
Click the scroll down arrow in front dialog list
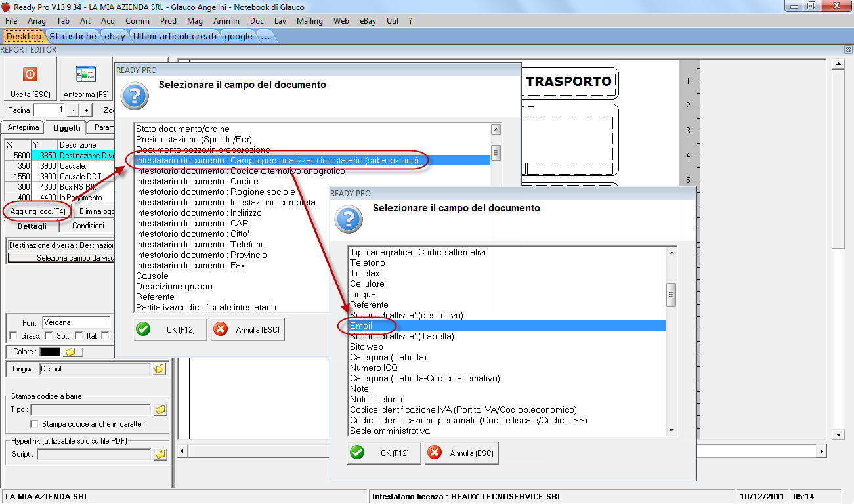point(671,430)
